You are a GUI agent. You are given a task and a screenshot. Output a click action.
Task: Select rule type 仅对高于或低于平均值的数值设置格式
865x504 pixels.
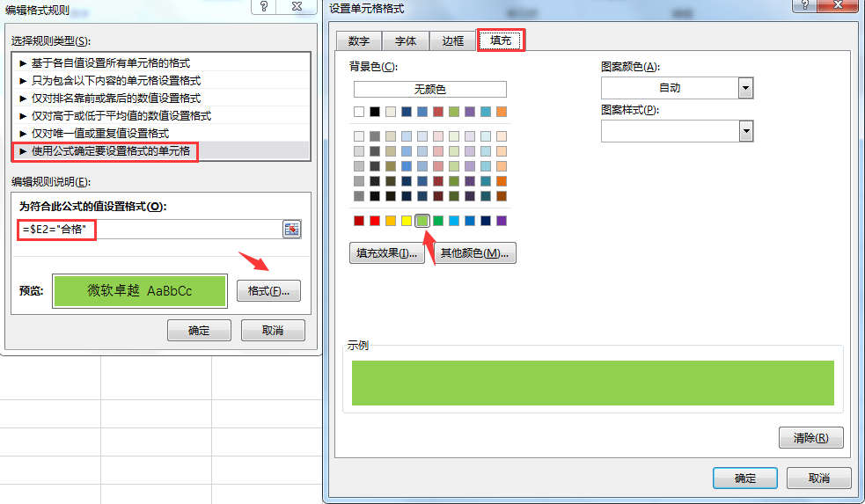coord(161,116)
